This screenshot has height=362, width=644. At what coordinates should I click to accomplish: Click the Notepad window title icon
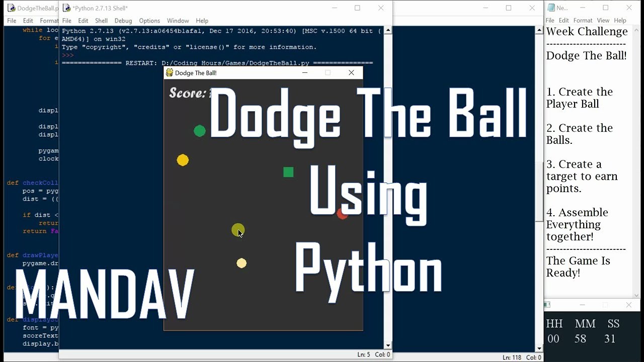tap(551, 8)
